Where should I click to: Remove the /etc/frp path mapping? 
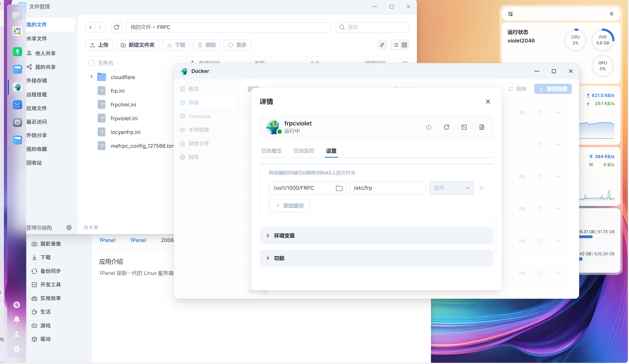click(x=482, y=188)
